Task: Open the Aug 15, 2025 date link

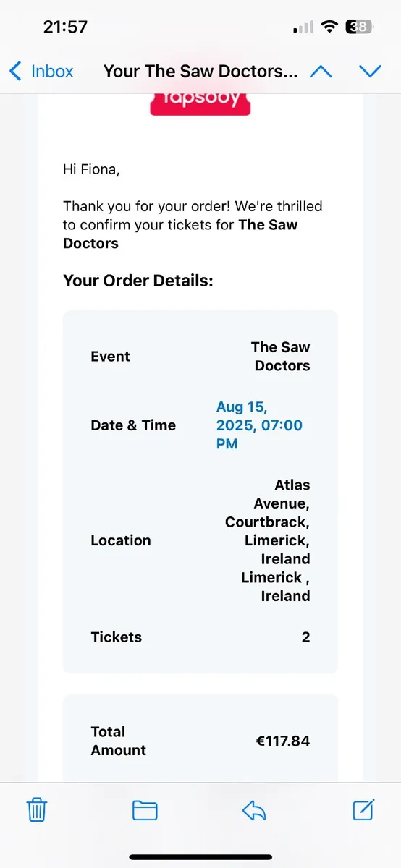Action: coord(259,425)
